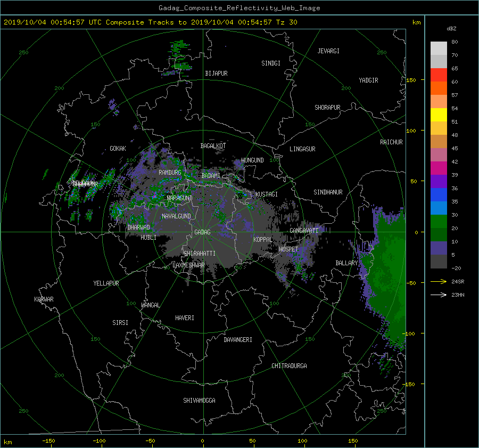
Task: Click the RAICHUR city label
Action: coord(391,142)
